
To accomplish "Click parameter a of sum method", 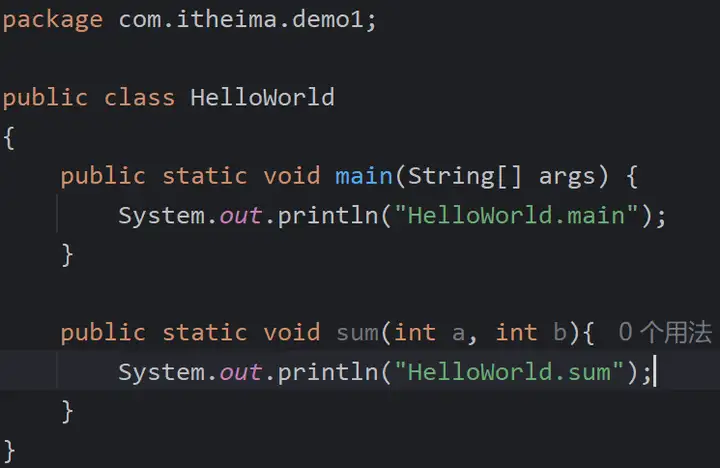I will click(x=458, y=334).
